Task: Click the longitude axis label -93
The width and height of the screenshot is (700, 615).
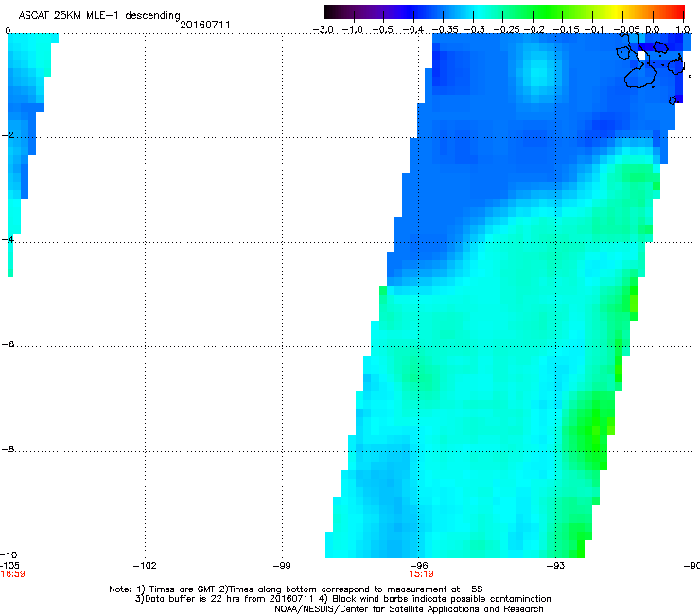Action: [x=555, y=566]
